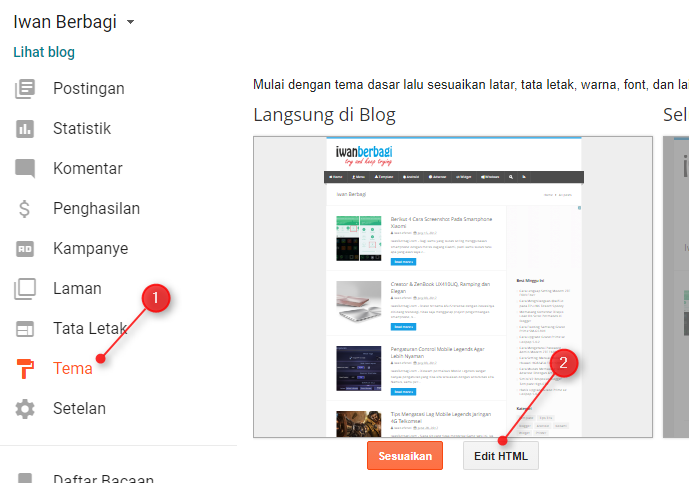
Task: Click the Komentar speech bubble icon
Action: point(25,168)
